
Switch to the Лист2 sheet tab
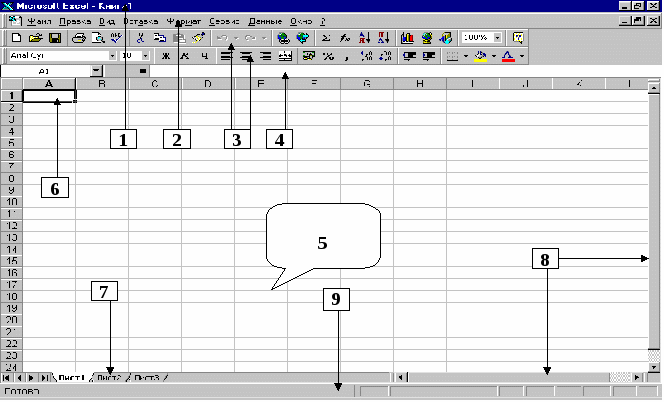[109, 377]
